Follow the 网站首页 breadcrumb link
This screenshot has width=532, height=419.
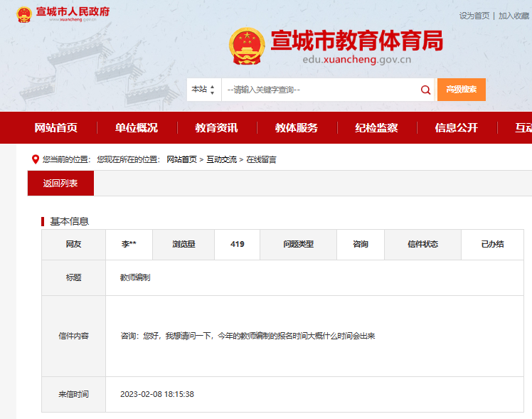click(181, 159)
